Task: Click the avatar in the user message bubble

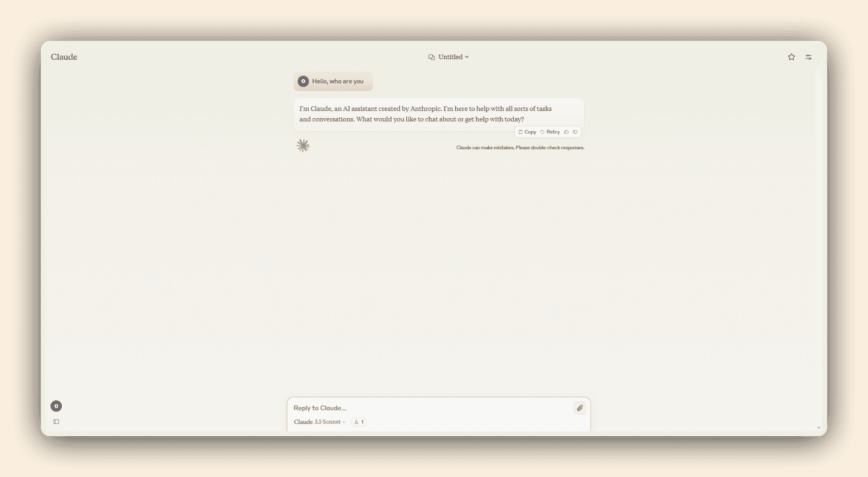Action: click(x=303, y=81)
